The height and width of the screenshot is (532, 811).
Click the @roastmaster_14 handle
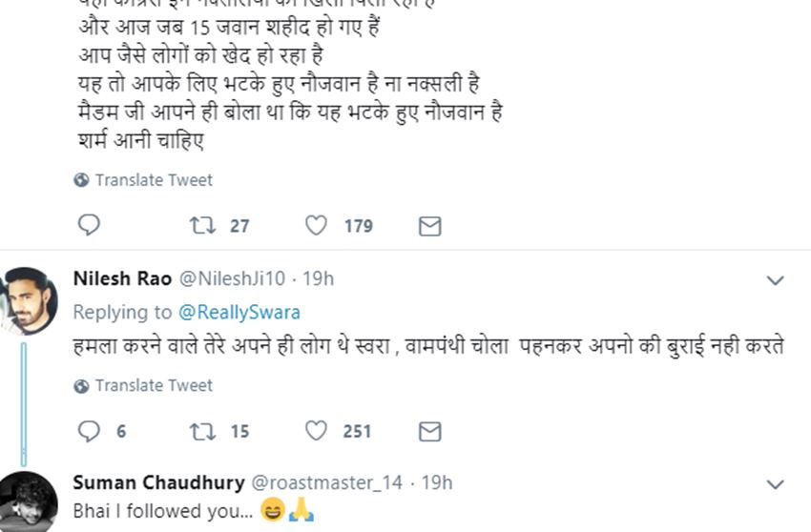coord(326,482)
